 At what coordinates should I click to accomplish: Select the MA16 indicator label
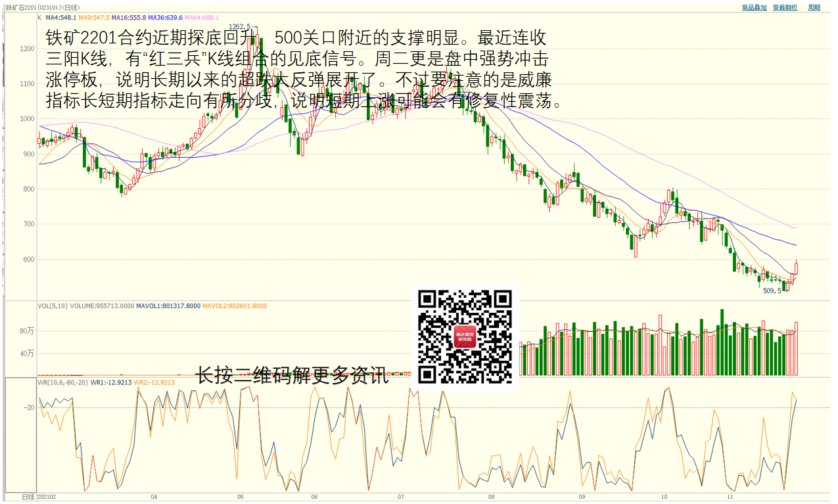tap(129, 18)
